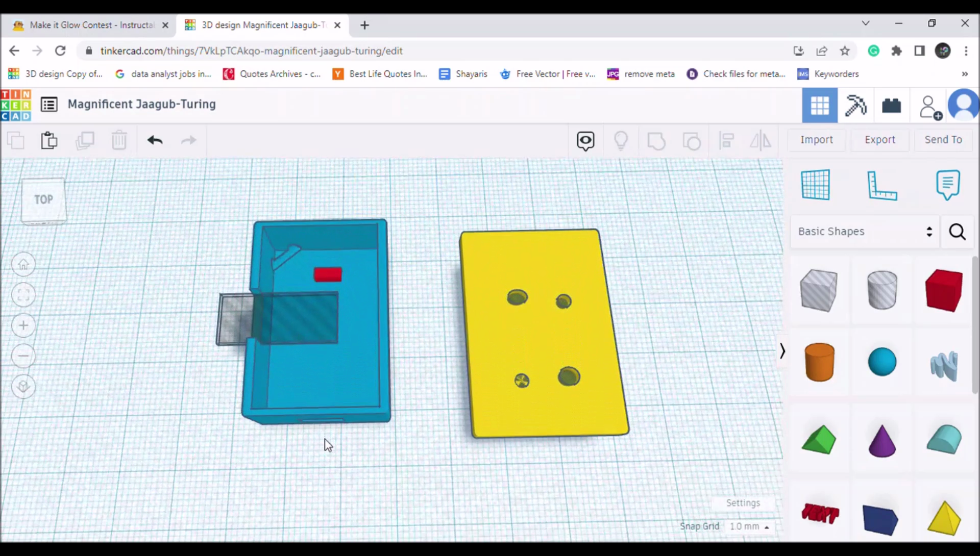Switch to the Magnificent Jaagub-Turing tab
980x556 pixels.
point(262,25)
